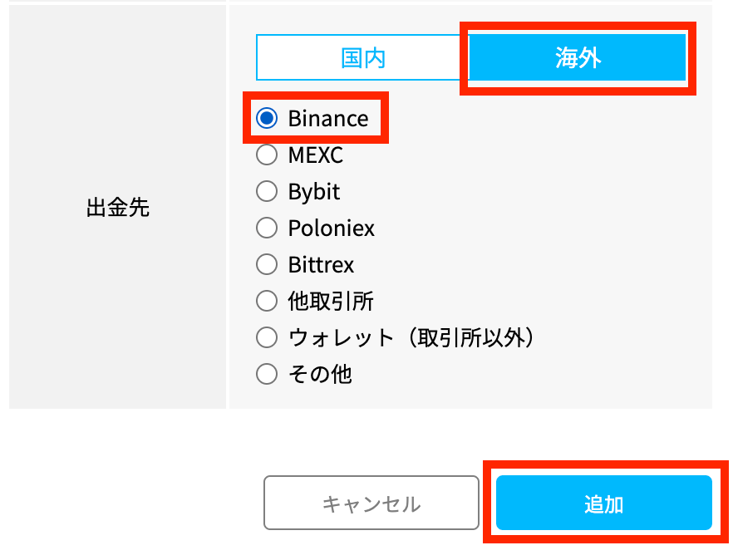The height and width of the screenshot is (560, 733).
Task: Select the Poloniex radio button circle
Action: [267, 228]
